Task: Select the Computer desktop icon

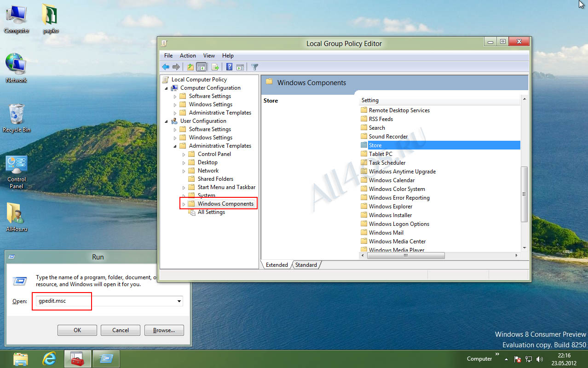Action: click(x=17, y=18)
